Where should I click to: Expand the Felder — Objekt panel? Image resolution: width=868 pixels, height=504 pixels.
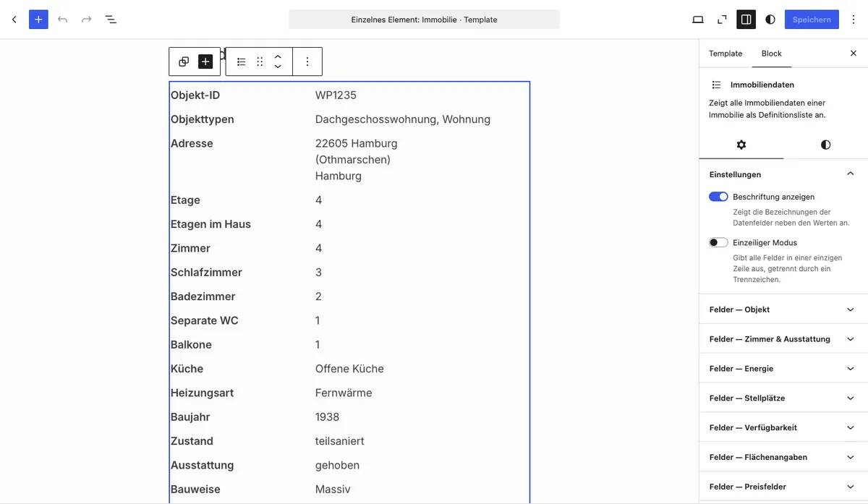783,309
